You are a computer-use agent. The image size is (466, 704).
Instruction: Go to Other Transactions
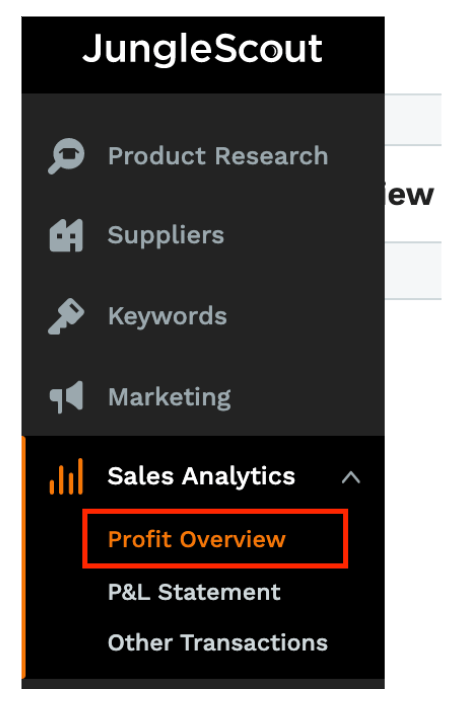[218, 642]
